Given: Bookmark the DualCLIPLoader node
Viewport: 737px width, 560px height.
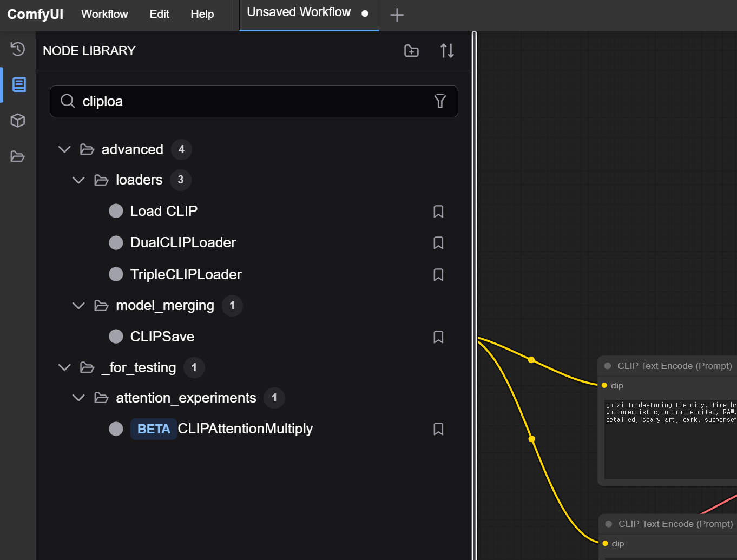Looking at the screenshot, I should tap(438, 243).
